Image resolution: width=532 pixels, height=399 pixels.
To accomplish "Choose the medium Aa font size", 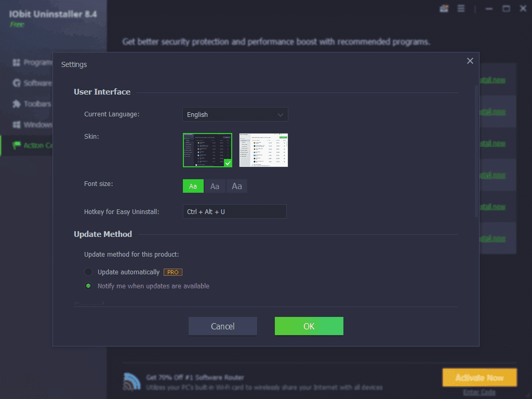I will click(x=215, y=186).
